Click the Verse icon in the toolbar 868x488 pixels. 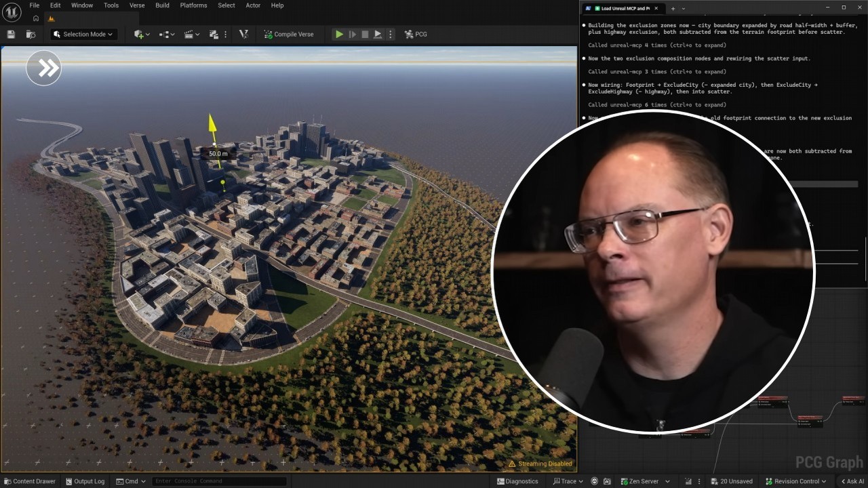click(243, 34)
